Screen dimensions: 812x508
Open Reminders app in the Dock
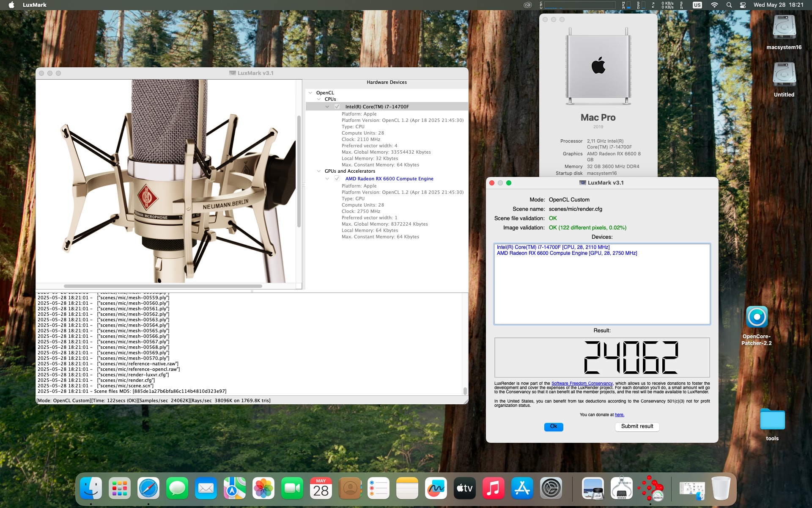[379, 489]
